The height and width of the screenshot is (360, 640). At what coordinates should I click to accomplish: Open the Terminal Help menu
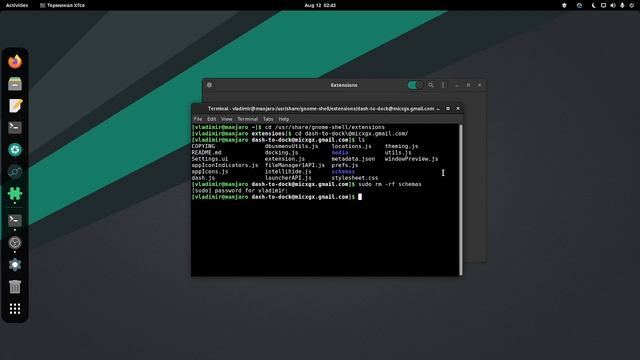pyautogui.click(x=284, y=119)
